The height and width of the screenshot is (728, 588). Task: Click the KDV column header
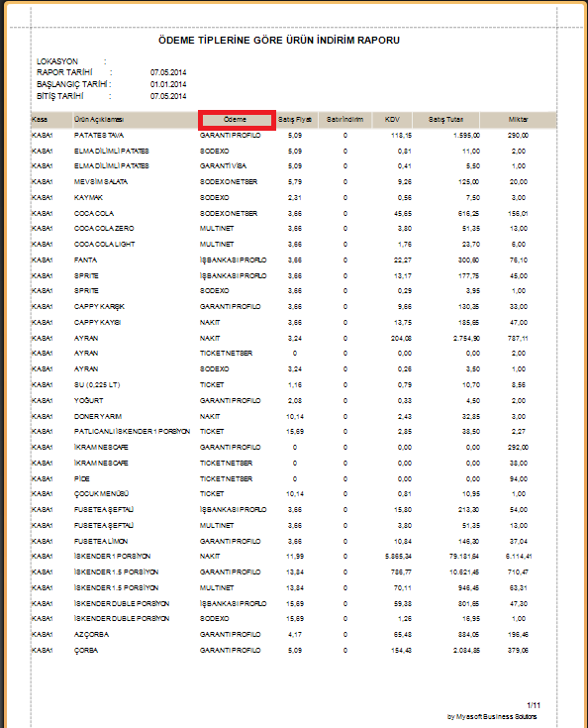click(392, 119)
